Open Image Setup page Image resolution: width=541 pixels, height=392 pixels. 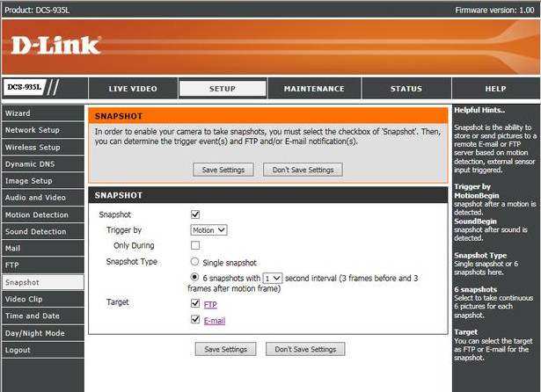[x=43, y=181]
